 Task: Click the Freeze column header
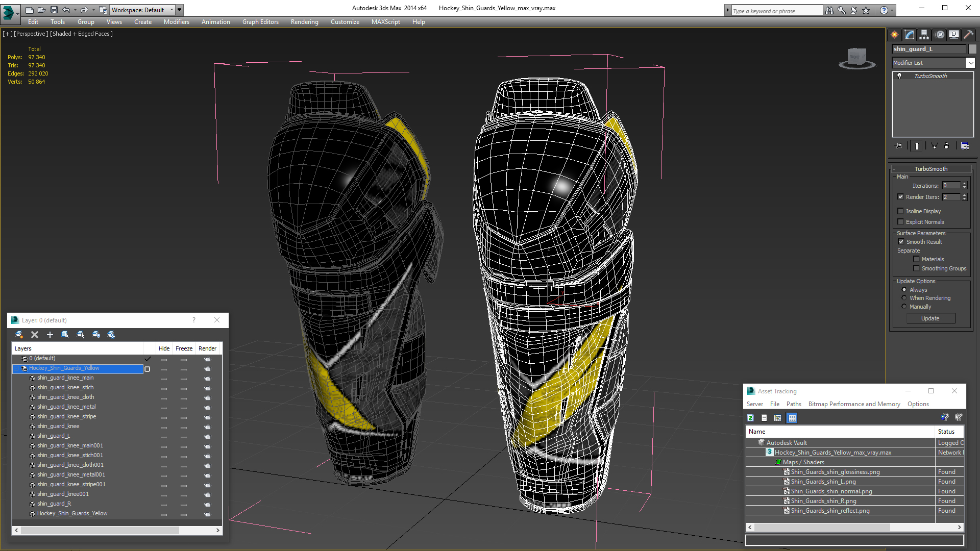184,348
